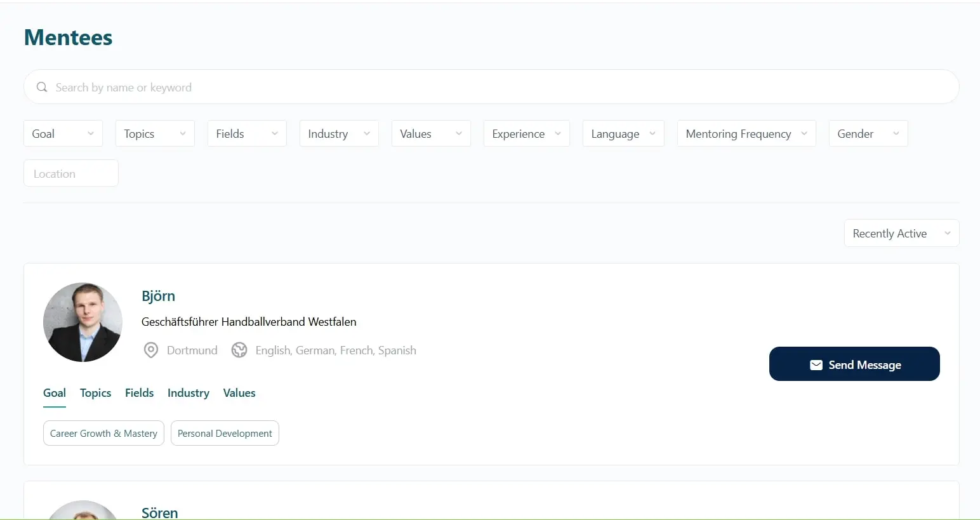The image size is (980, 520).
Task: Click the Career Growth & Mastery tag
Action: tap(103, 433)
